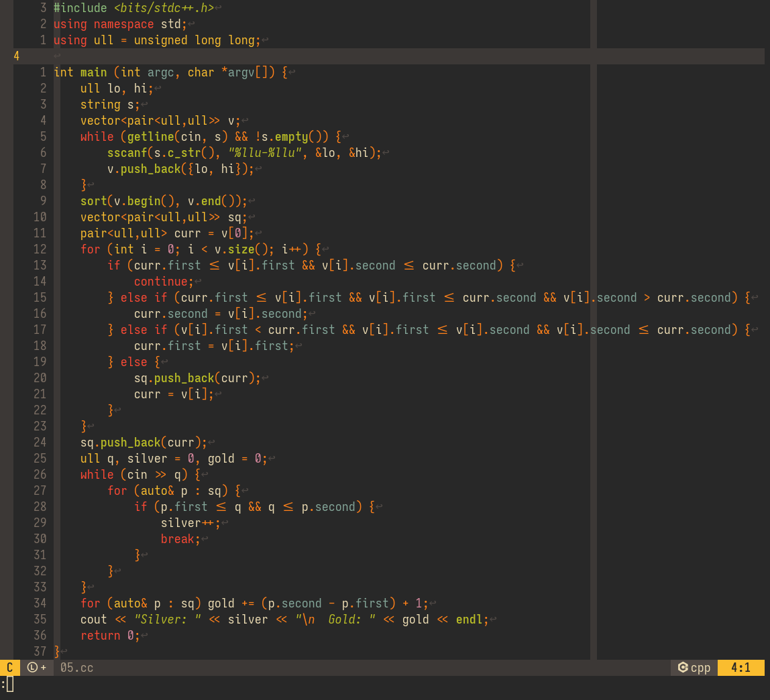Click the gold += accumulation line
The width and height of the screenshot is (770, 700).
click(x=254, y=603)
